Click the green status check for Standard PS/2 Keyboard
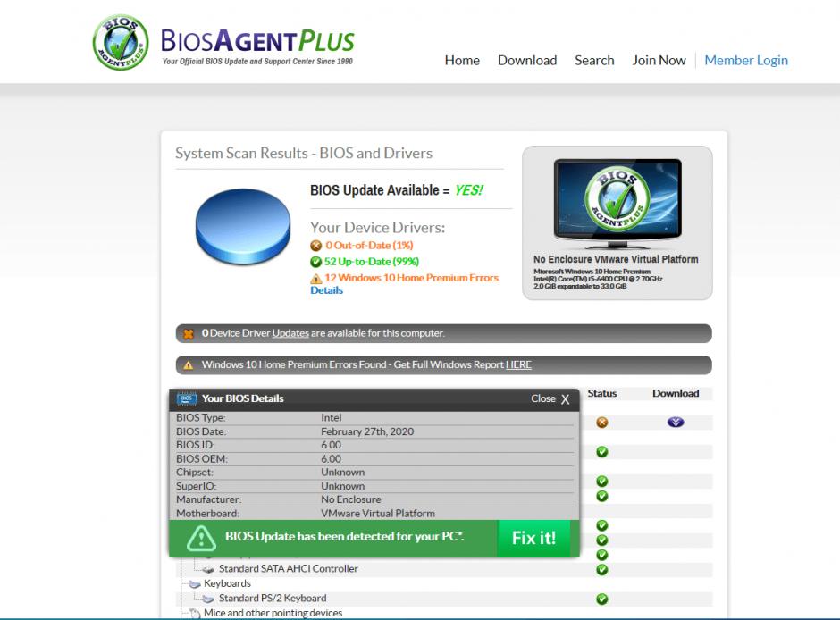The height and width of the screenshot is (620, 840). (602, 599)
